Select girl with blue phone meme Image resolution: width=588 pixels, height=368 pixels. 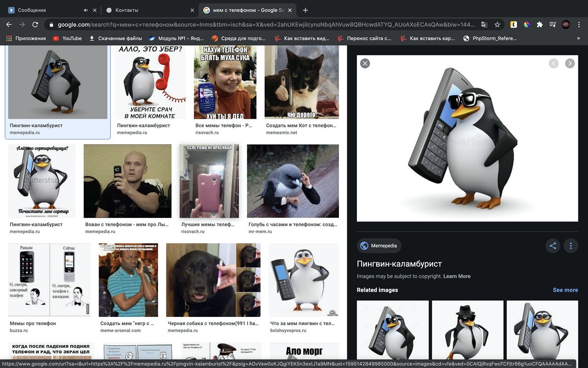click(x=225, y=82)
